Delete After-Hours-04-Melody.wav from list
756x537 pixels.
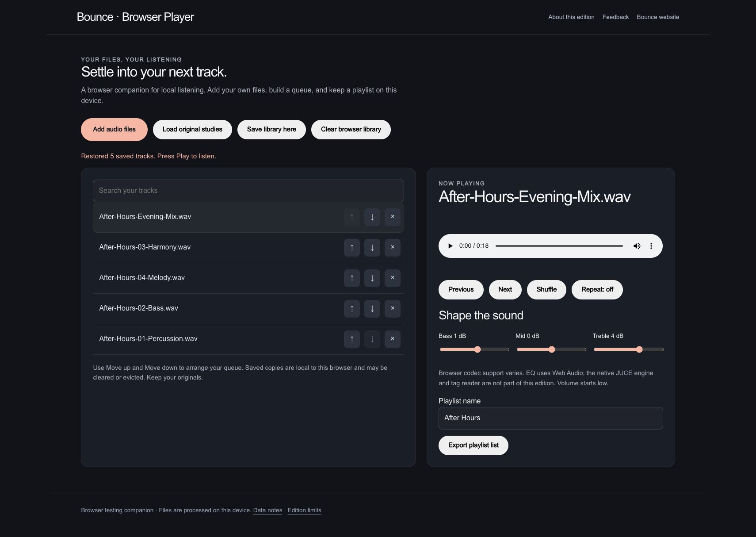click(x=393, y=278)
